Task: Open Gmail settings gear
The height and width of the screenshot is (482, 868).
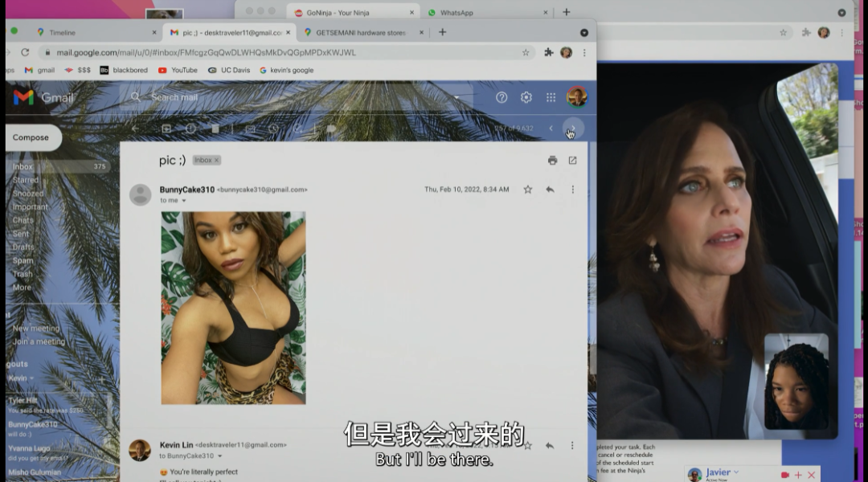Action: [x=526, y=97]
